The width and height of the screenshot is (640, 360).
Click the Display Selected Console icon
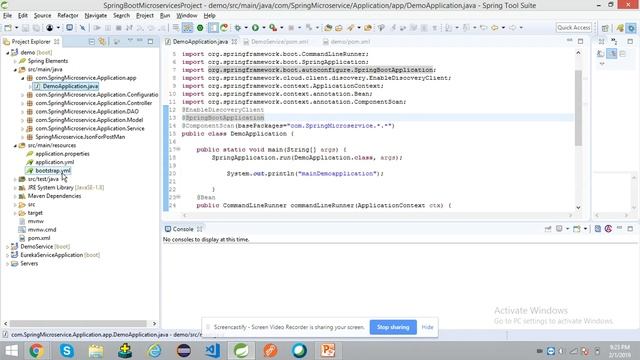coord(559,229)
